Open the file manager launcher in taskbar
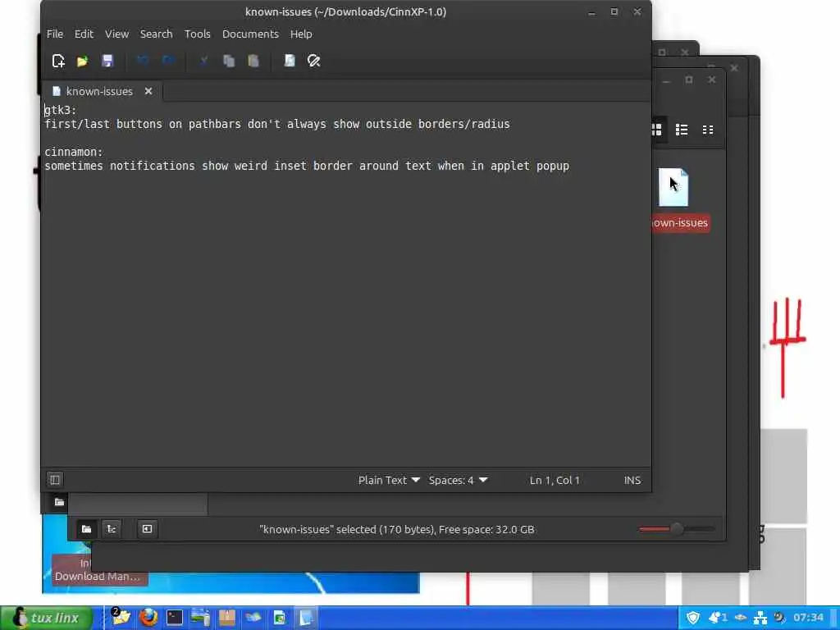The image size is (840, 630). tap(121, 618)
